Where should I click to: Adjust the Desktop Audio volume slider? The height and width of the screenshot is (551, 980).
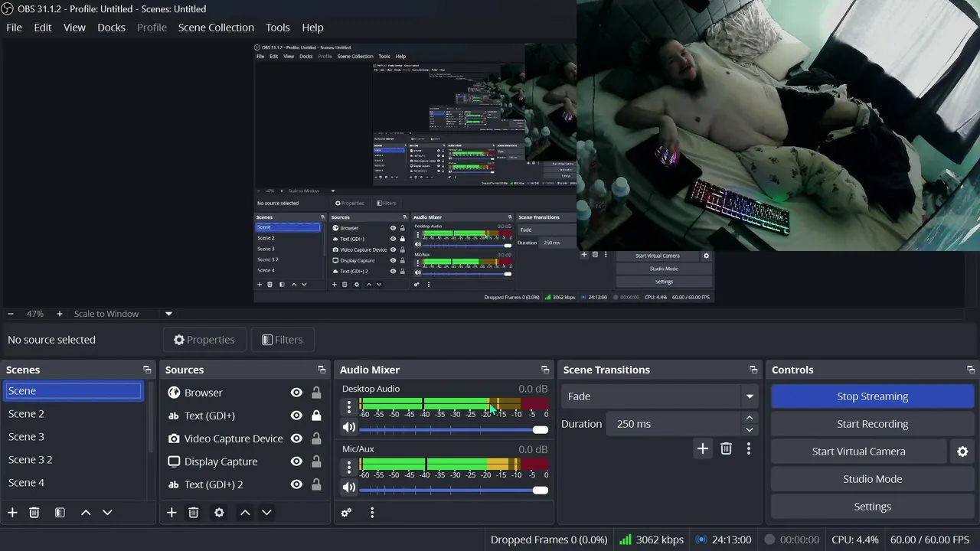(453, 429)
